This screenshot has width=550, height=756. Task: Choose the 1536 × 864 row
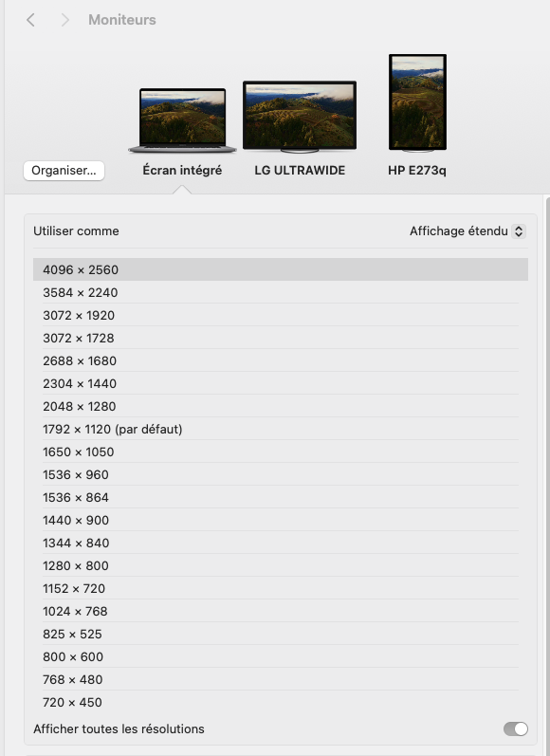pyautogui.click(x=281, y=497)
